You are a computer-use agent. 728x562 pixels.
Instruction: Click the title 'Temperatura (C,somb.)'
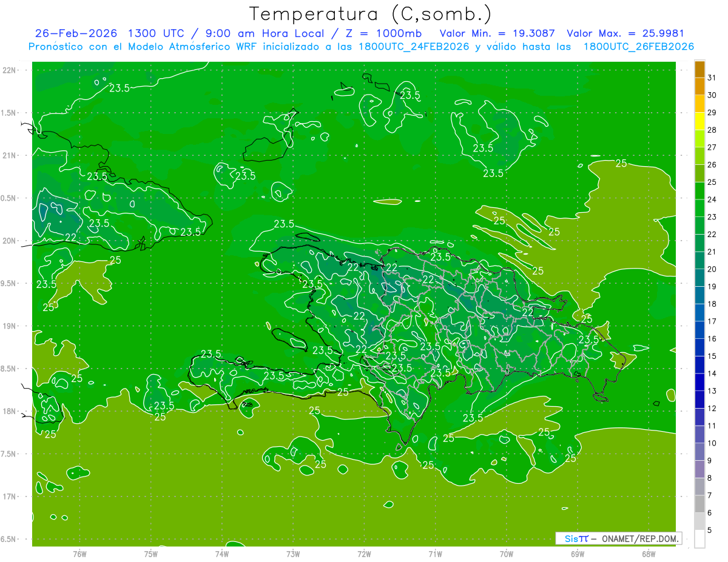(x=371, y=14)
